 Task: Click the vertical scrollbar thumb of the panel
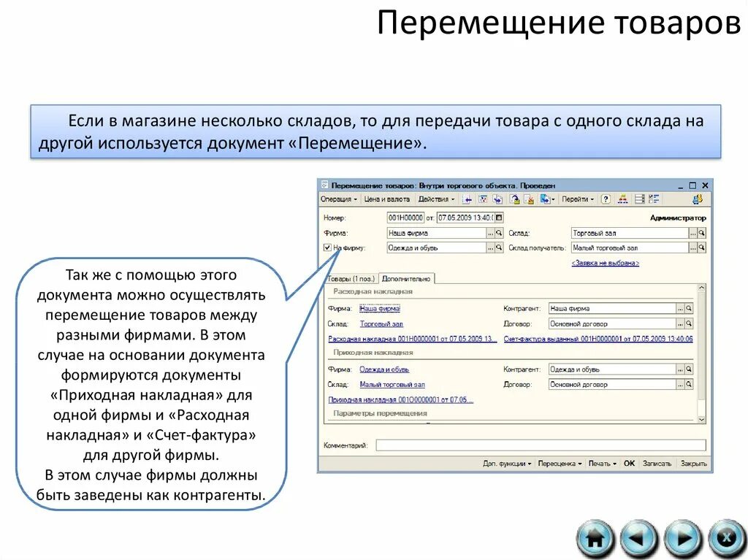[702, 346]
